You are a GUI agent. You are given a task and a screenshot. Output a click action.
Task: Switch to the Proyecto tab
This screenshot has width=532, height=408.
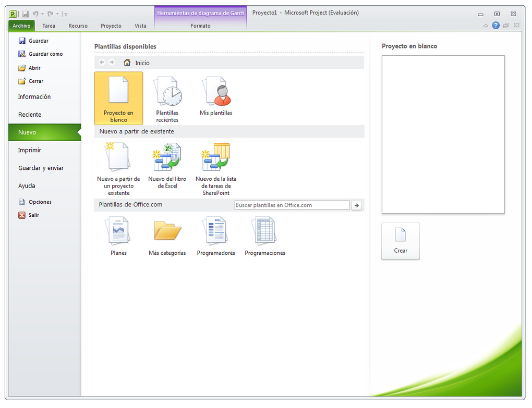(x=111, y=26)
